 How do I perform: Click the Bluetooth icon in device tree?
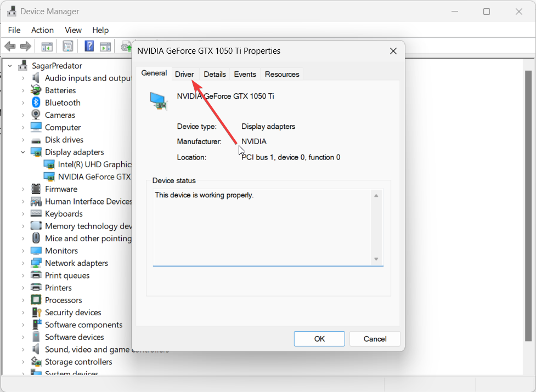click(36, 103)
